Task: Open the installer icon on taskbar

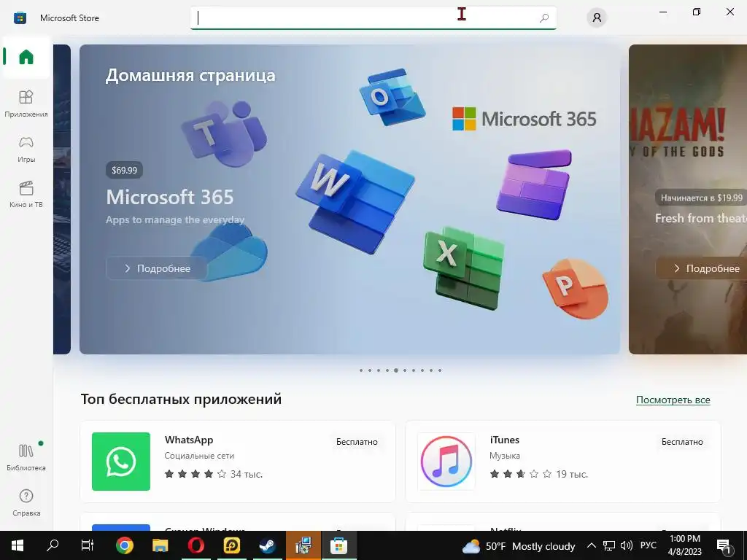Action: click(x=303, y=545)
